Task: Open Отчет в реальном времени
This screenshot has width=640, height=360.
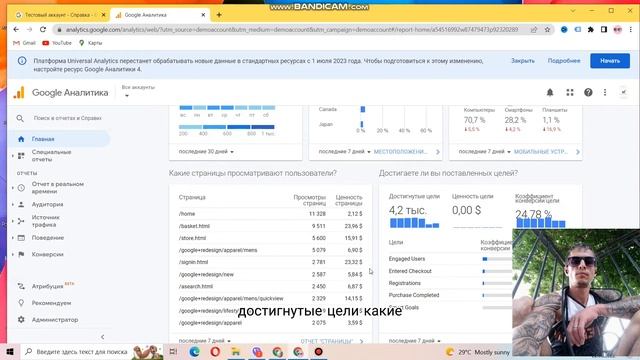Action: pyautogui.click(x=58, y=188)
